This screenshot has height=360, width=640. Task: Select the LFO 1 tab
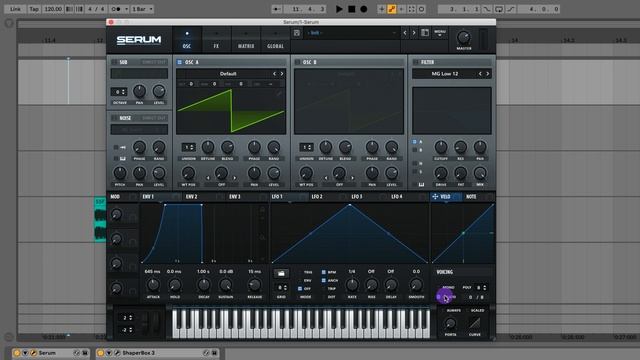277,197
